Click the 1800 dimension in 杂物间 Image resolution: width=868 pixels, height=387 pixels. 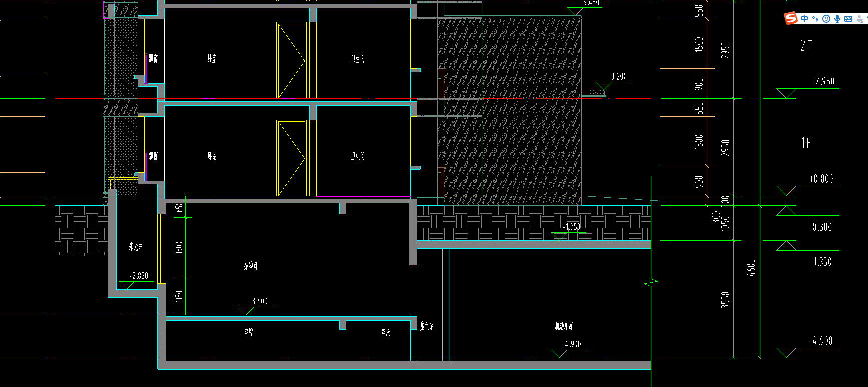coord(179,247)
